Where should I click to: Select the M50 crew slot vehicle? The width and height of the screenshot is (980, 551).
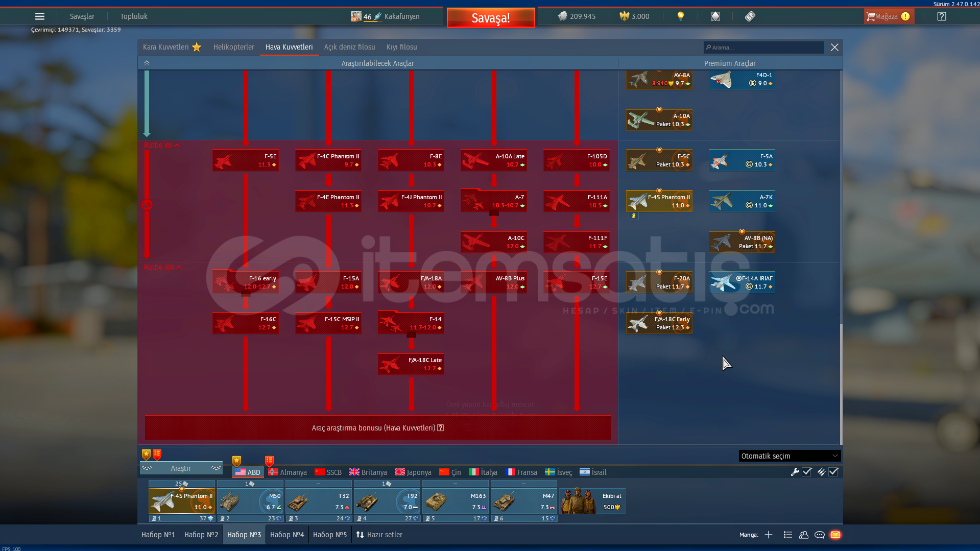pyautogui.click(x=250, y=501)
